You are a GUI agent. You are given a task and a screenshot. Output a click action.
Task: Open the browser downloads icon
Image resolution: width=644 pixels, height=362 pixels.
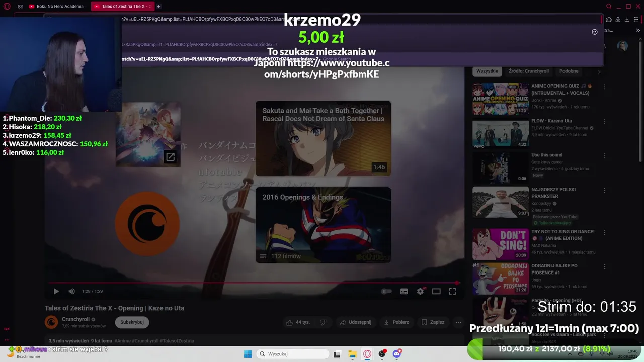point(627,20)
